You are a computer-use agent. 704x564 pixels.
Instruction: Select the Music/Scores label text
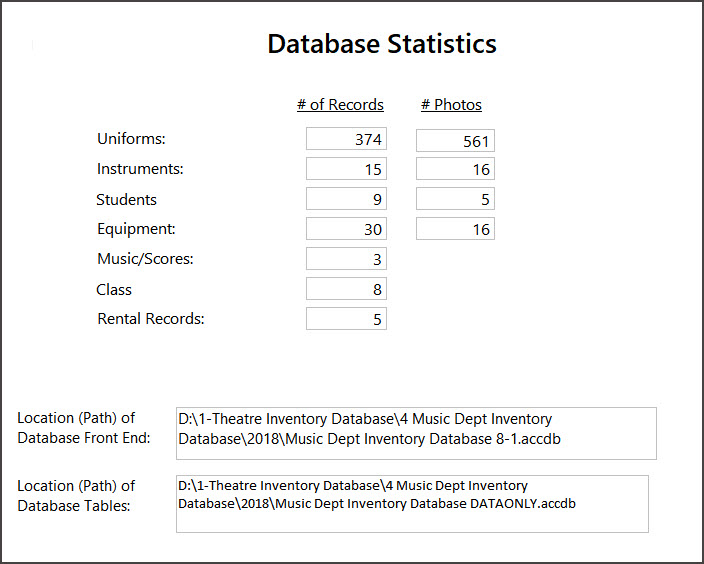click(x=145, y=260)
